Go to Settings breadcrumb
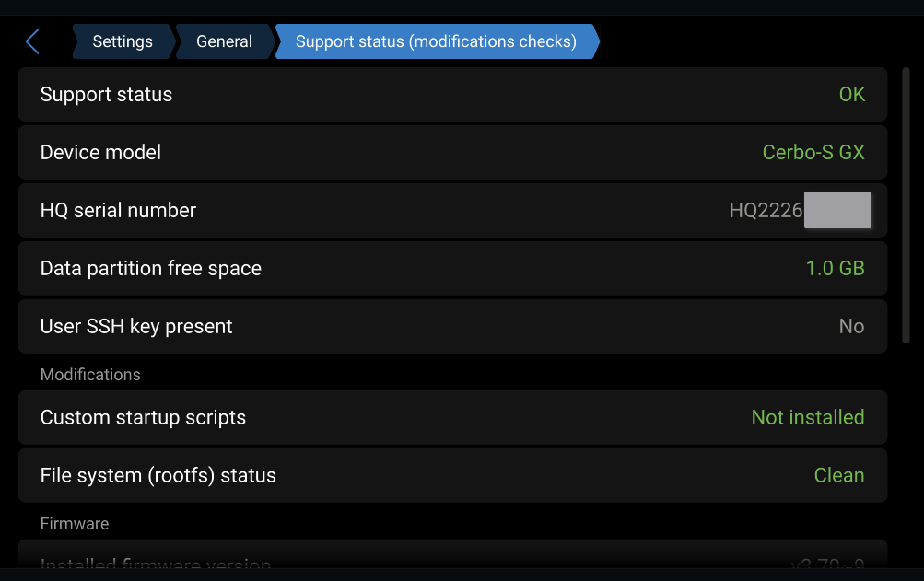Image resolution: width=924 pixels, height=581 pixels. [123, 41]
